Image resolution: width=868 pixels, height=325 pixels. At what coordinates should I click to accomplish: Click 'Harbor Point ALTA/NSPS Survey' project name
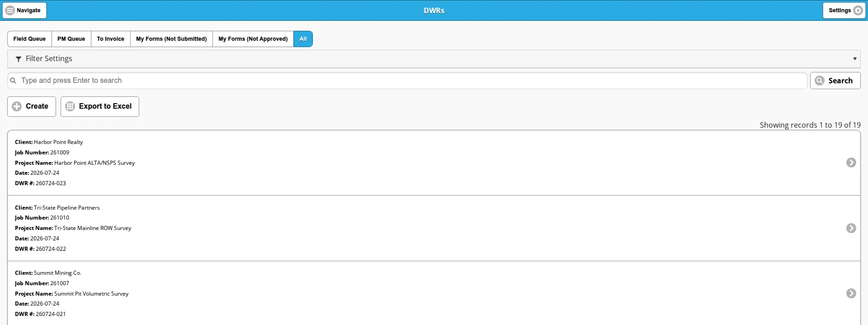[x=94, y=163]
